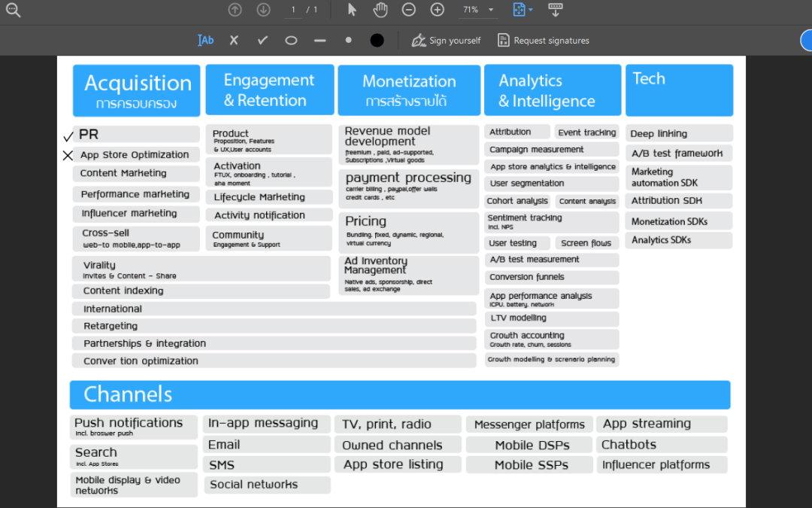Click 'TV, print, radio' text
This screenshot has width=812, height=508.
(386, 424)
